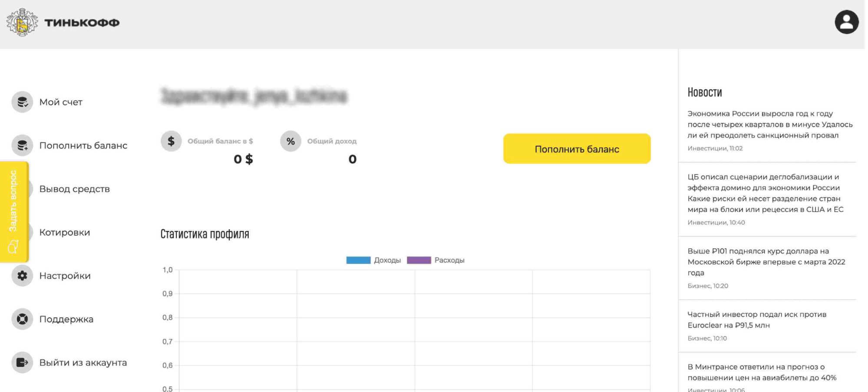Click the 0,7 chart axis label
The width and height of the screenshot is (868, 392).
click(x=168, y=342)
